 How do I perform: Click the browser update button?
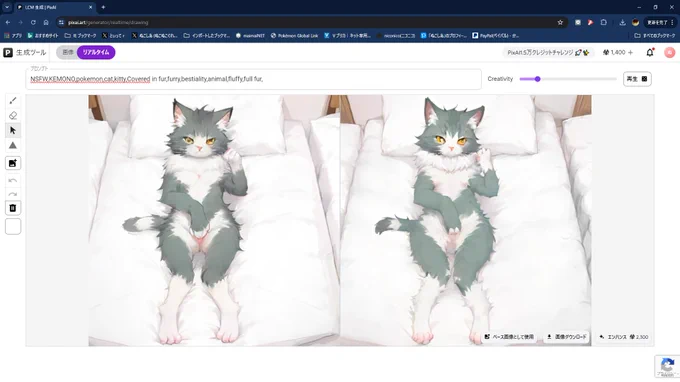tap(660, 23)
